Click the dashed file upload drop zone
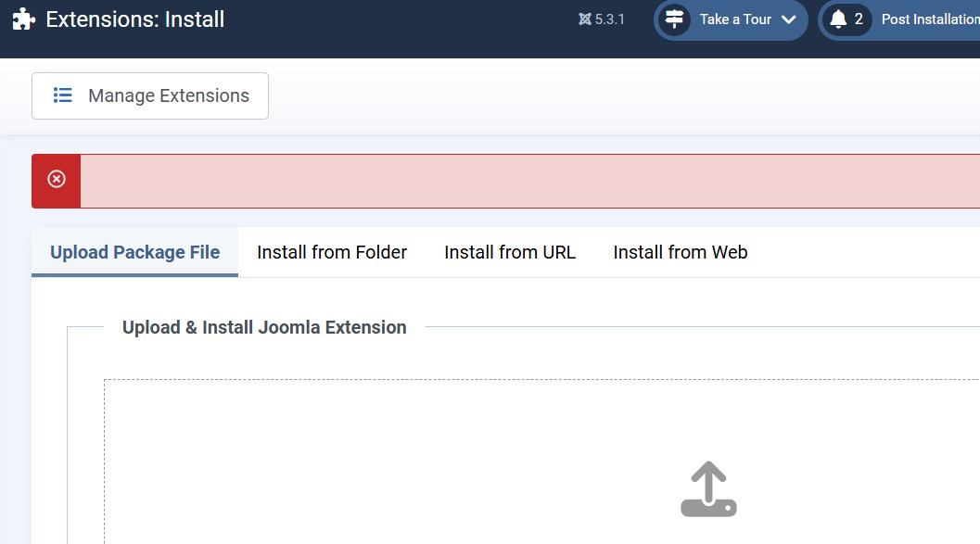 (541, 462)
